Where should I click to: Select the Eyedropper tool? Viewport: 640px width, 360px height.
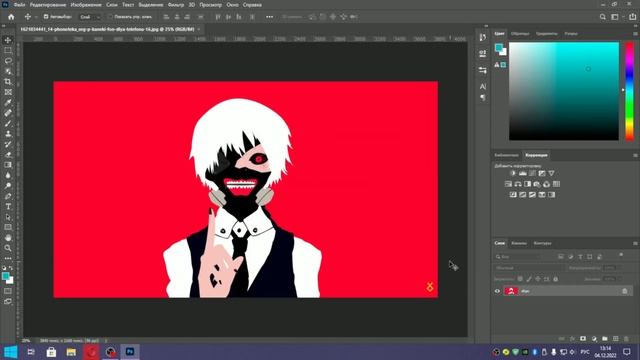(x=8, y=102)
